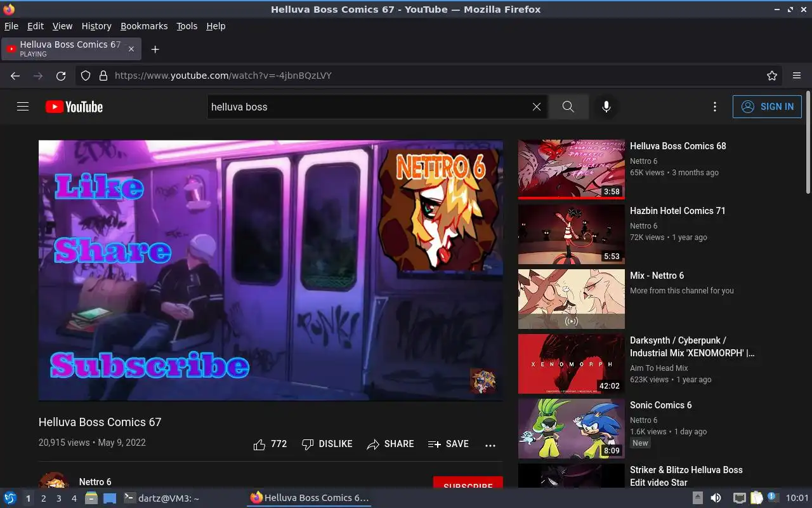Viewport: 812px width, 508px height.
Task: Launch the dartz@VM3 terminal from taskbar
Action: (160, 498)
